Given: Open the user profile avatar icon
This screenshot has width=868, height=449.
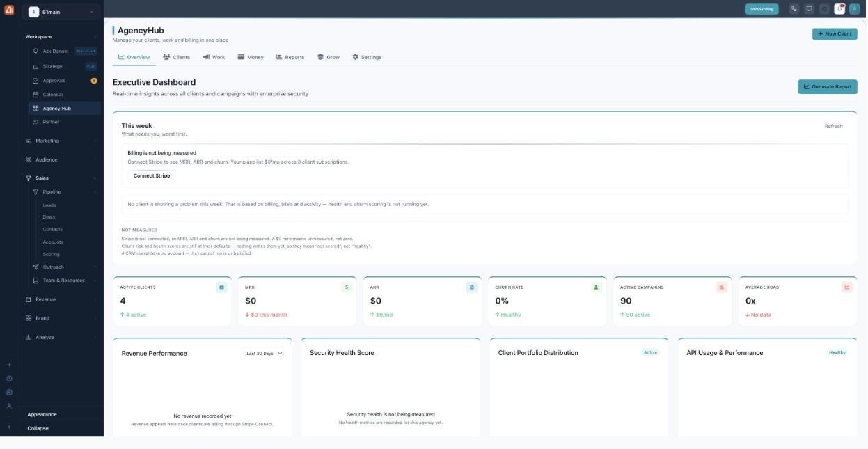Looking at the screenshot, I should tap(855, 9).
